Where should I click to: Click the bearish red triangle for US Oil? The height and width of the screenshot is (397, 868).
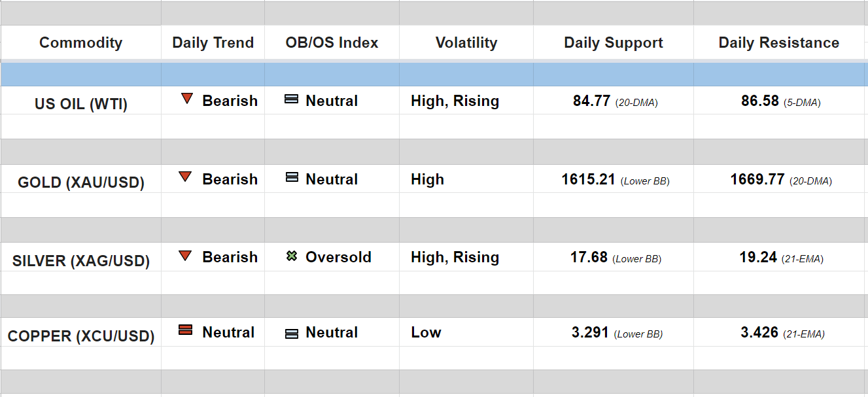187,99
